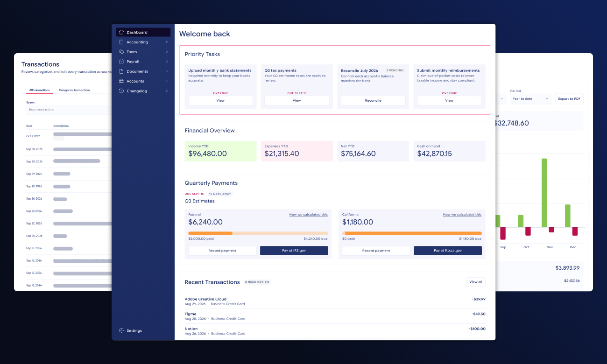The image size is (607, 364).
Task: Open the Year to date period dropdown
Action: [531, 99]
